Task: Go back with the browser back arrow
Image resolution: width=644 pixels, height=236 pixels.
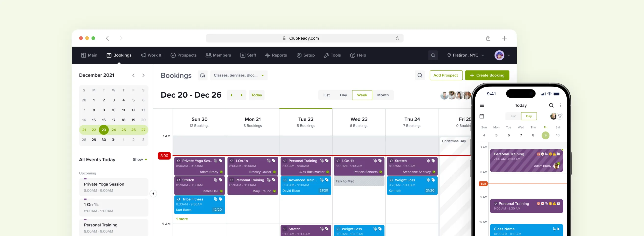Action: tap(107, 38)
